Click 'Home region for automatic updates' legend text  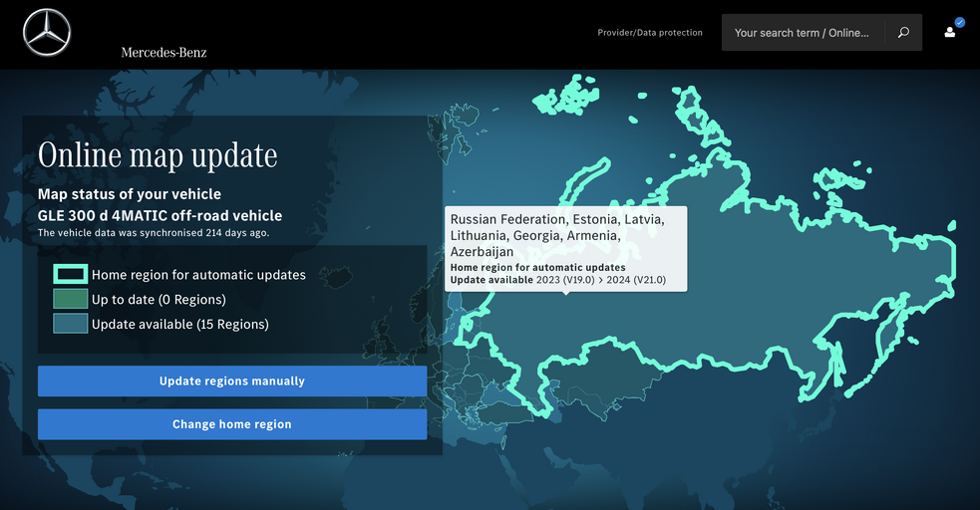198,275
